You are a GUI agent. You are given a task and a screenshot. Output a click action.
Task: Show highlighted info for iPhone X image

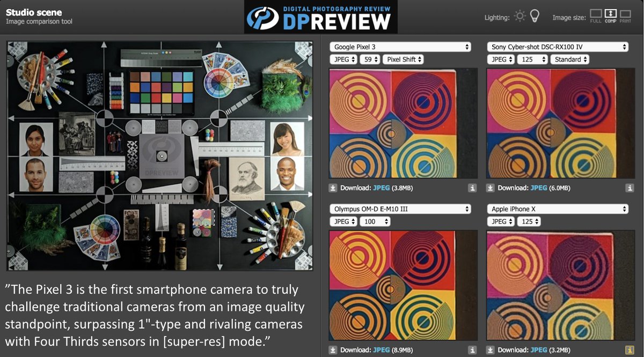click(x=630, y=350)
